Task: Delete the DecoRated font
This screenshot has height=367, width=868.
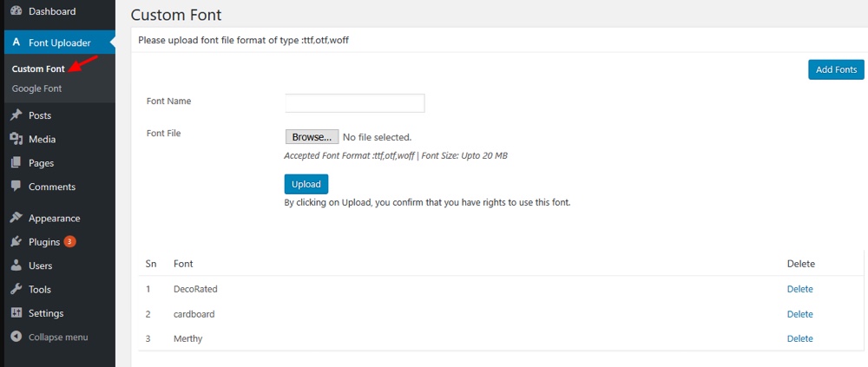Action: [x=799, y=289]
